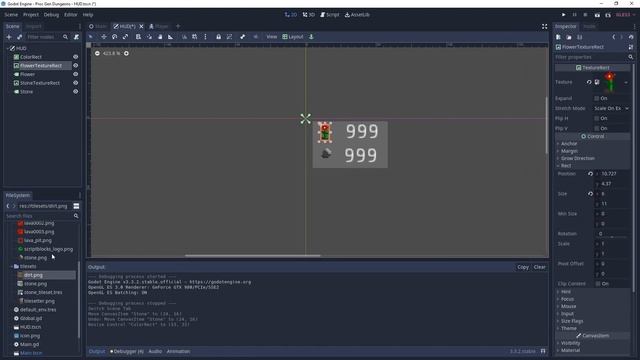This screenshot has height=360, width=640.
Task: Enable the Flip H checkbox
Action: click(x=597, y=118)
